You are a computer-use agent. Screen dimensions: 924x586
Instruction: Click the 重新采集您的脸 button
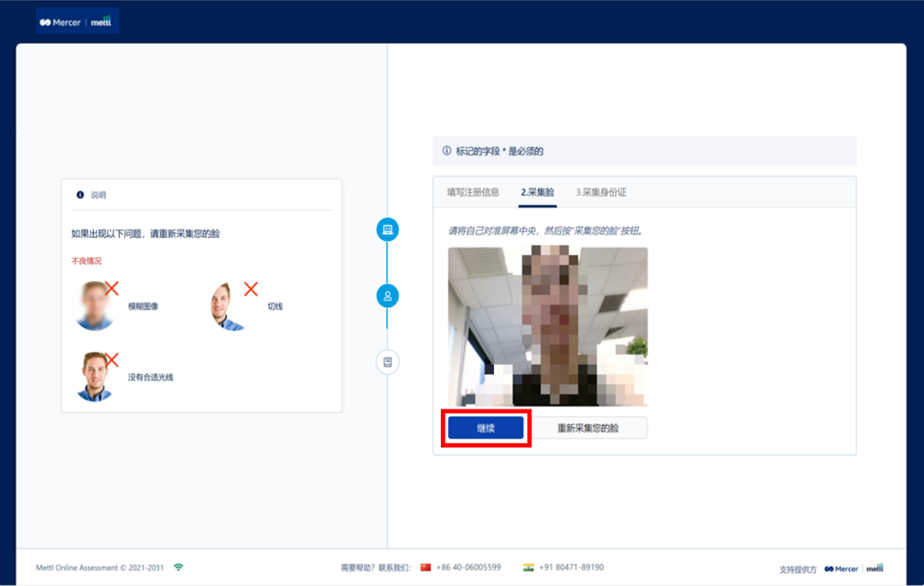[x=588, y=428]
